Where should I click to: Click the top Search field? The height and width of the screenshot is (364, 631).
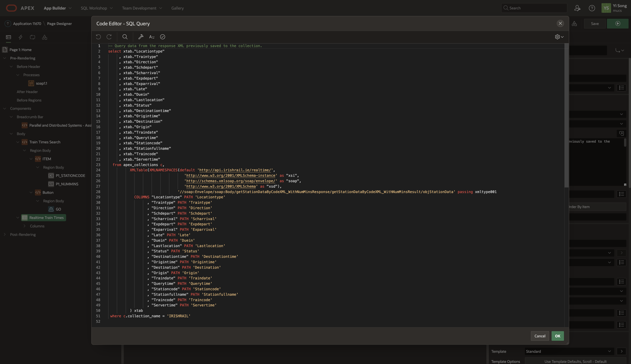click(534, 8)
